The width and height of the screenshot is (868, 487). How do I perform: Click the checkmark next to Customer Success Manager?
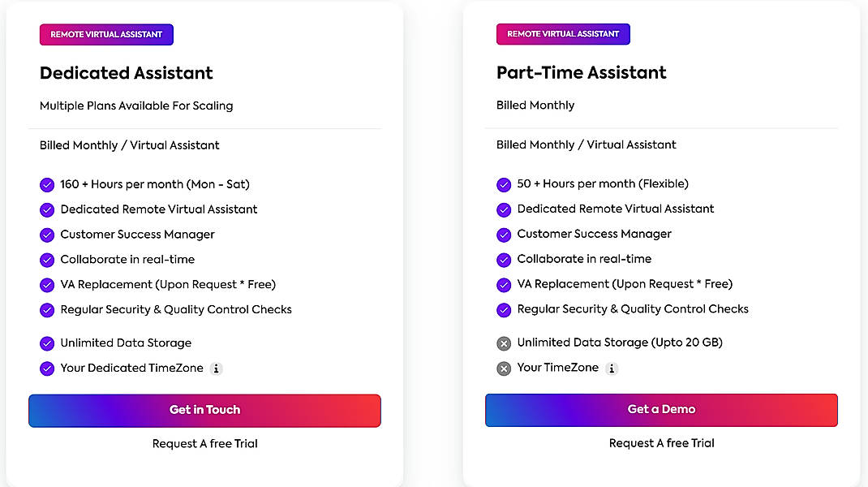coord(47,235)
